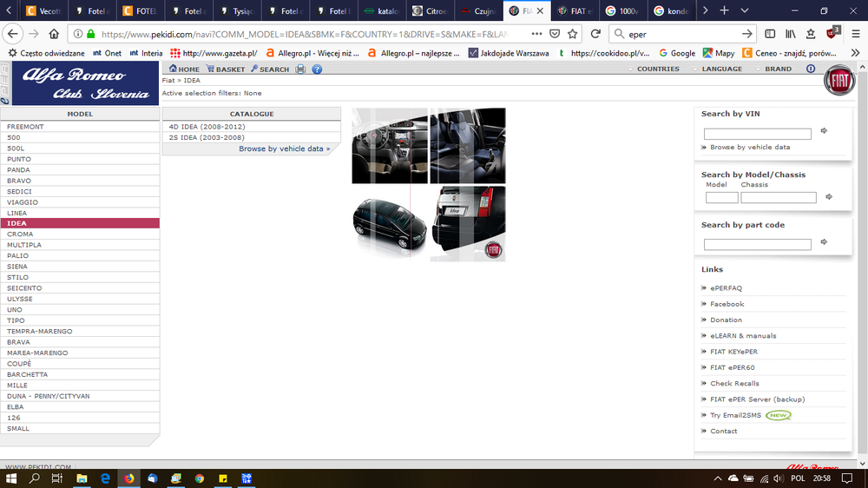Show hidden system tray icons
Image resolution: width=868 pixels, height=488 pixels.
tap(718, 478)
